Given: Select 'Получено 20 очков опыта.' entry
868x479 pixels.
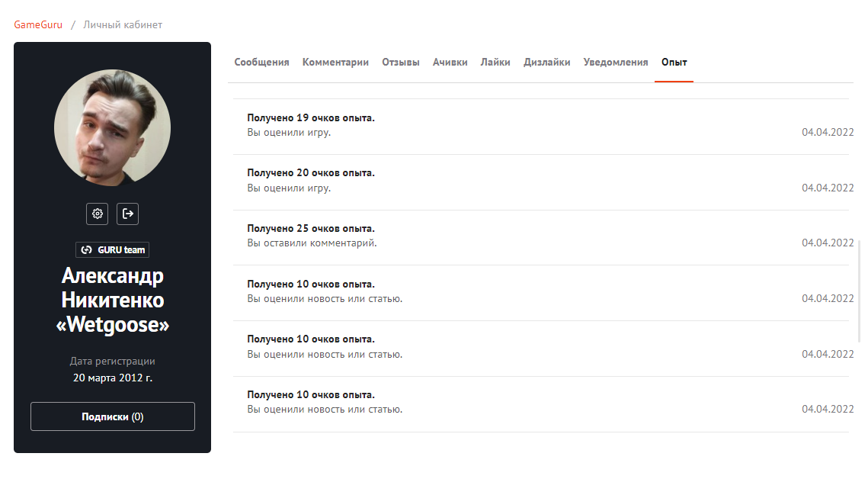Looking at the screenshot, I should click(x=311, y=173).
